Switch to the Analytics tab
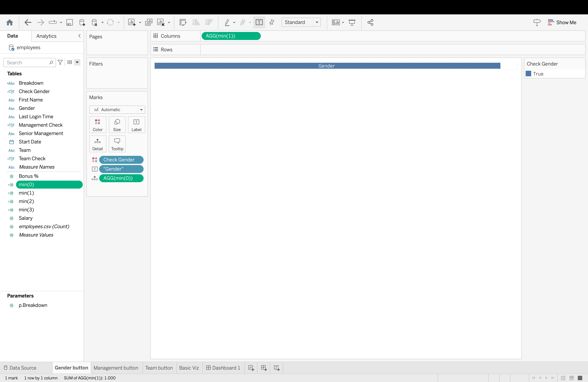 [x=46, y=36]
